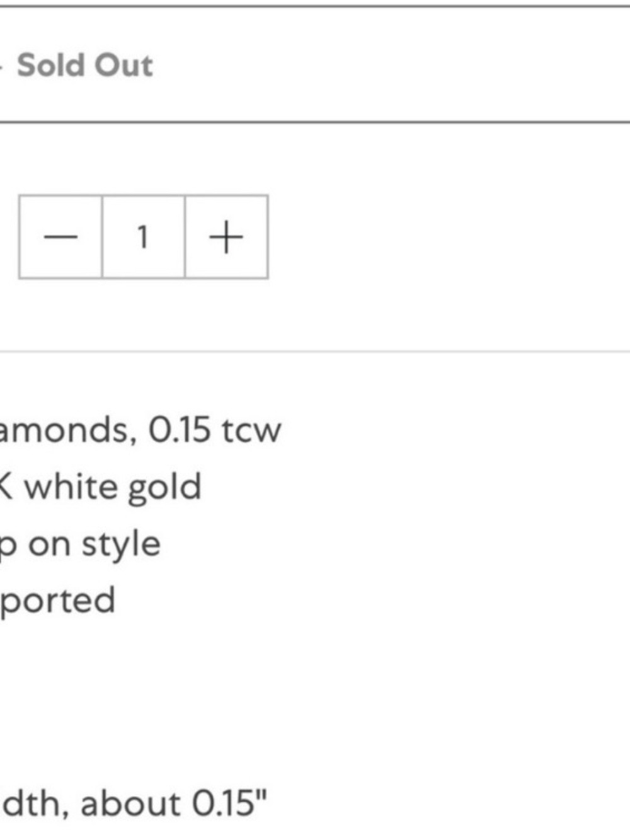Click the "tcw" abbreviation
The height and width of the screenshot is (840, 630).
tap(251, 430)
